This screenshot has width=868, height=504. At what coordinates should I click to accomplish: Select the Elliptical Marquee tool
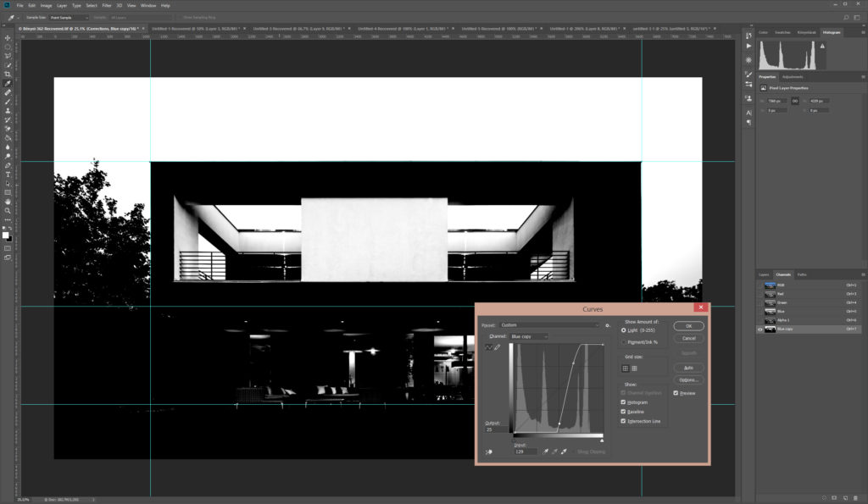[x=8, y=47]
